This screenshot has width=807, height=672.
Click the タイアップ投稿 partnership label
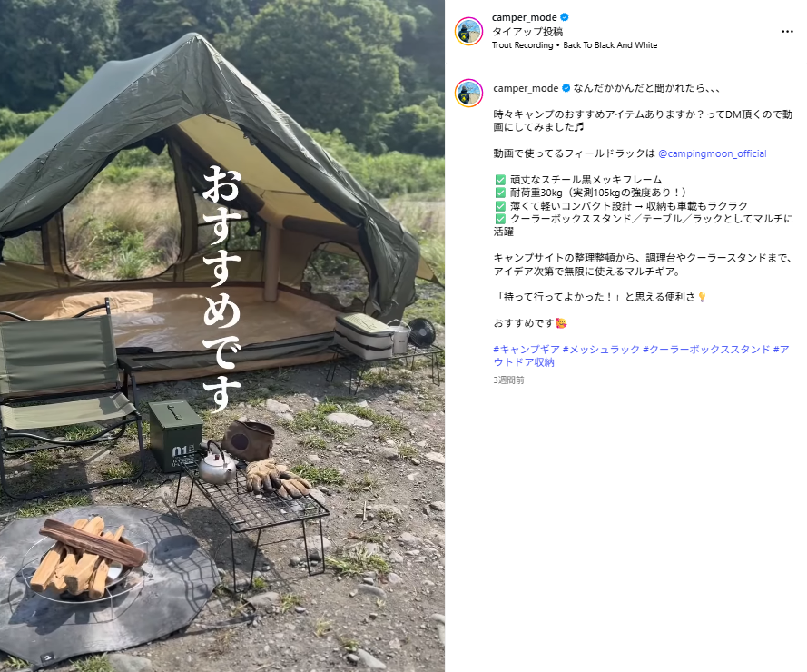pyautogui.click(x=527, y=32)
